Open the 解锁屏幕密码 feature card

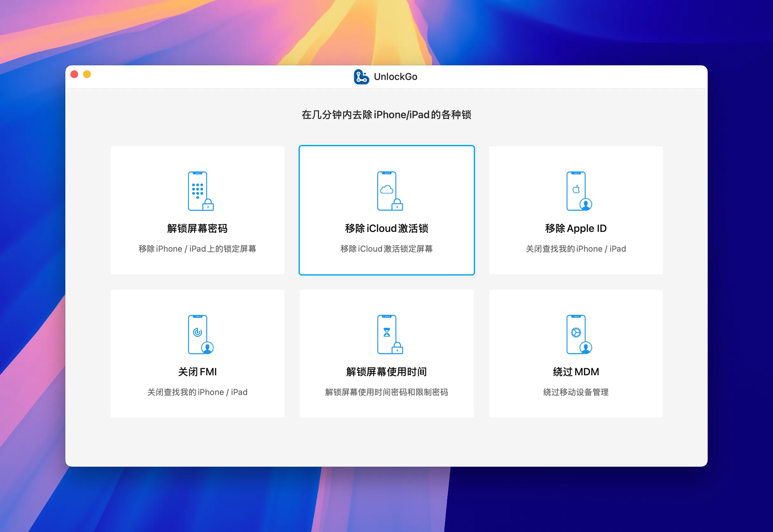click(x=197, y=210)
